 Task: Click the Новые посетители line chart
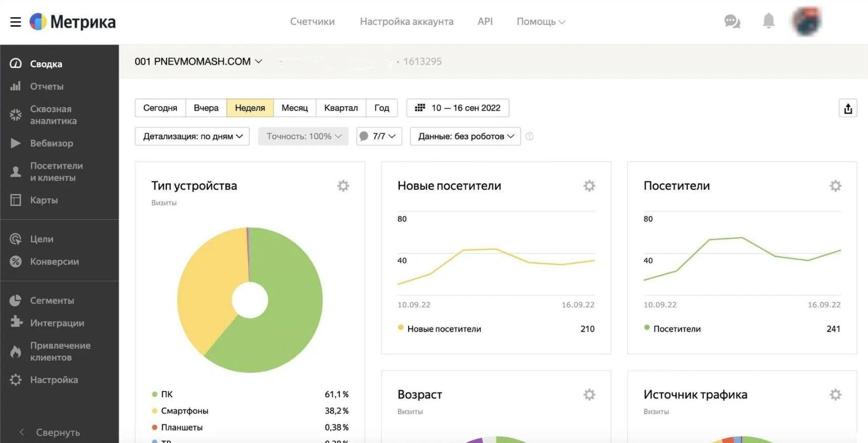click(x=496, y=253)
